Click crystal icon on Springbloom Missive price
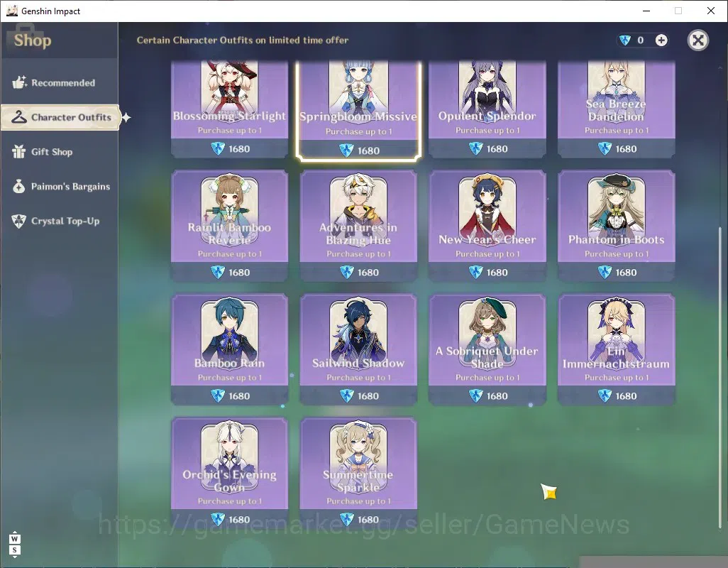The image size is (728, 568). coord(346,151)
